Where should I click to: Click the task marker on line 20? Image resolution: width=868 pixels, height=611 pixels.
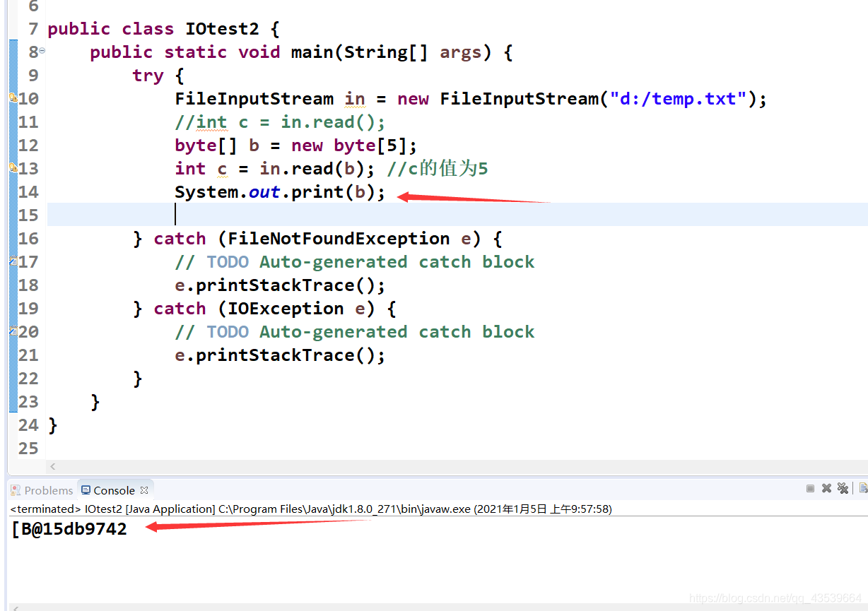coord(13,331)
